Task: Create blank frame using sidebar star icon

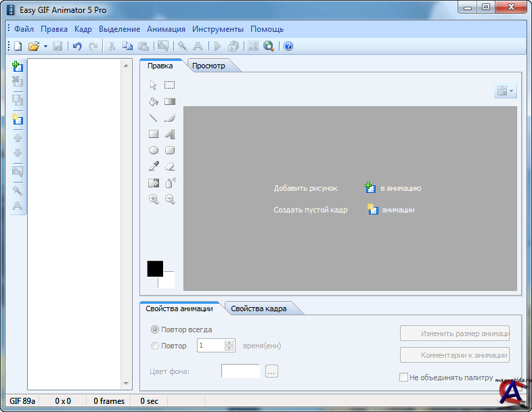Action: coord(18,119)
